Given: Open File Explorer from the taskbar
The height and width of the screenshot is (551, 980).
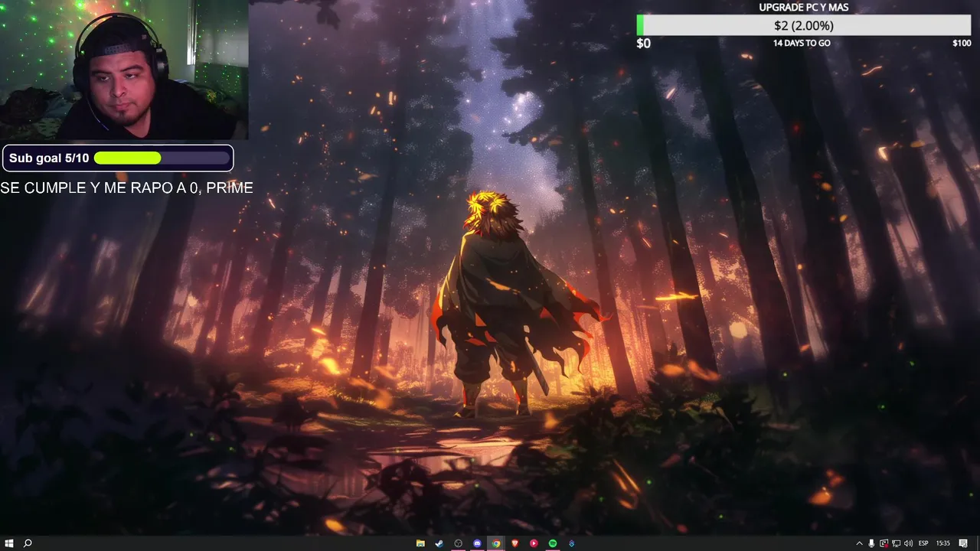Looking at the screenshot, I should (x=420, y=543).
